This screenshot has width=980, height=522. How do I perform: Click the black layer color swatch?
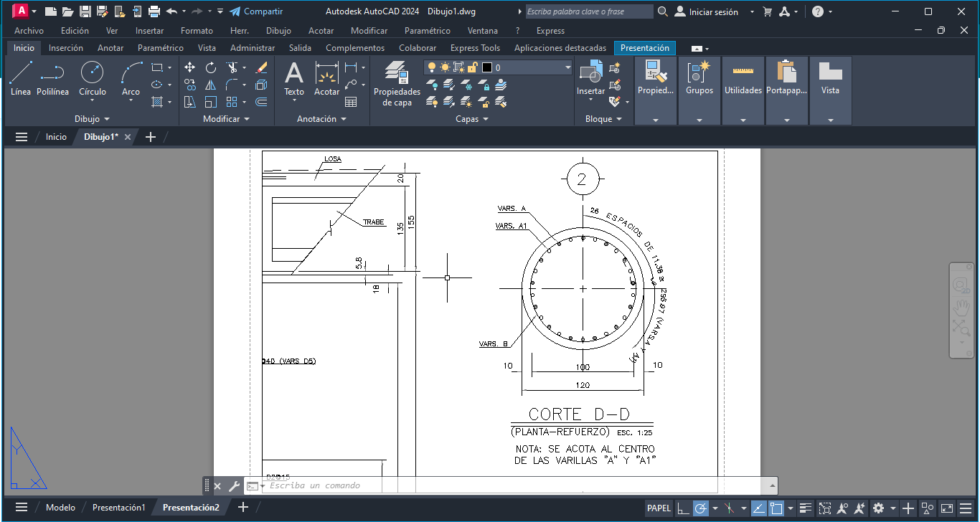tap(487, 67)
